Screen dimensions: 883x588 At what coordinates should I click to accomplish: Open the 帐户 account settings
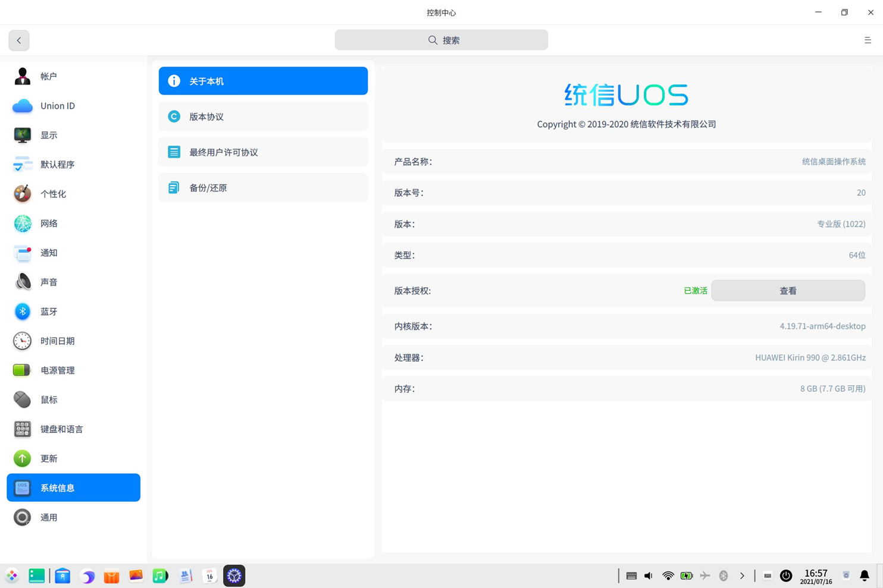click(x=73, y=76)
